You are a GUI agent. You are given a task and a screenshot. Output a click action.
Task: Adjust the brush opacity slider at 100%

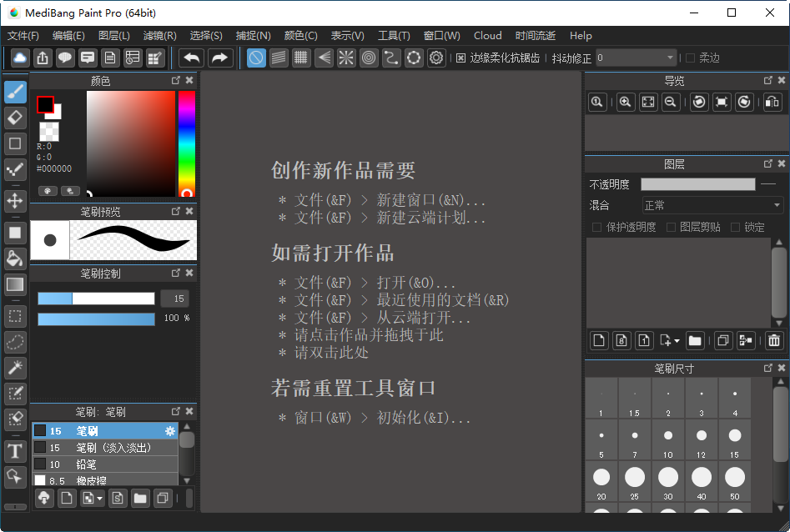point(96,319)
